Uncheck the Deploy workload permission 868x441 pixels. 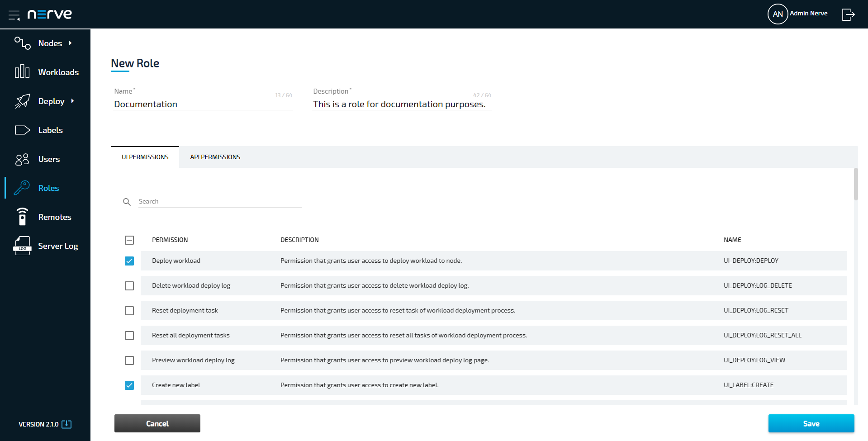[129, 261]
